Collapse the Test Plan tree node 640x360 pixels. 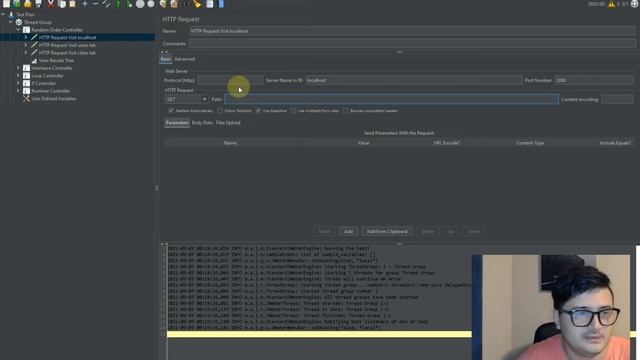pyautogui.click(x=3, y=14)
